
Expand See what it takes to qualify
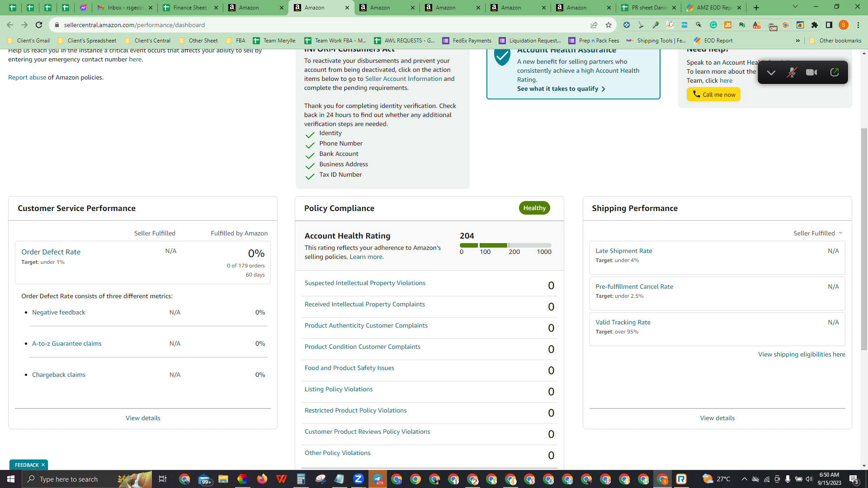tap(561, 89)
